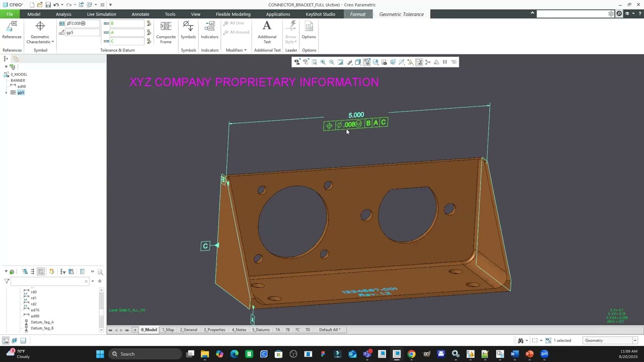Select Datum_Tag_A in model tree
The image size is (644, 362).
[42, 322]
